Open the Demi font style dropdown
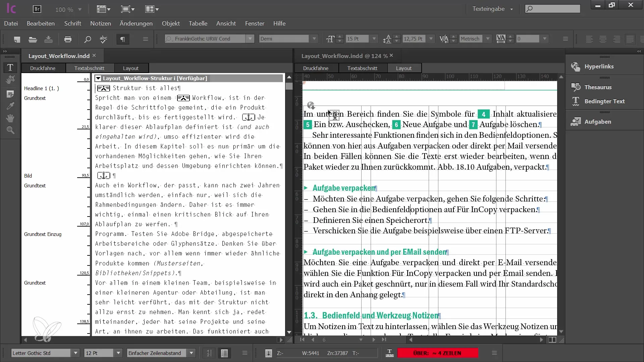 click(x=314, y=39)
